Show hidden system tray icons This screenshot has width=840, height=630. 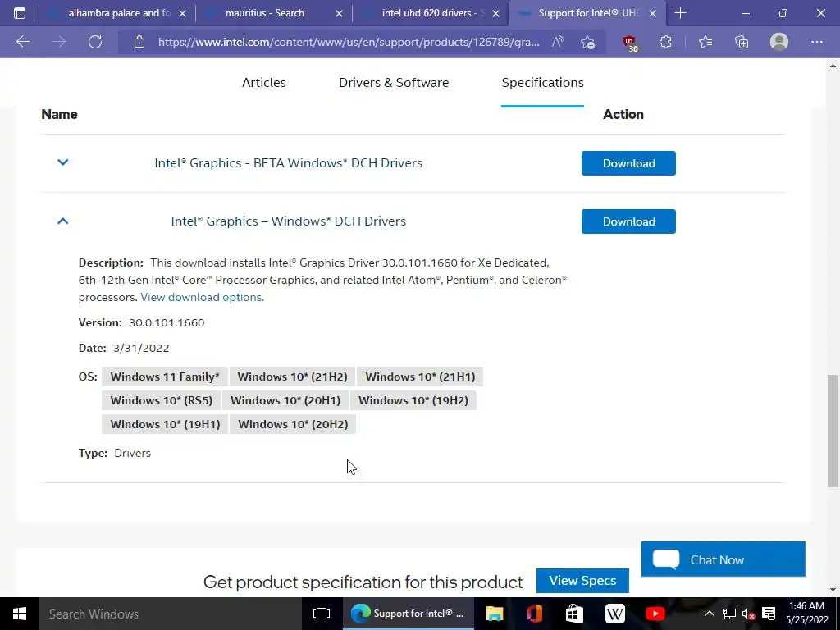(709, 614)
